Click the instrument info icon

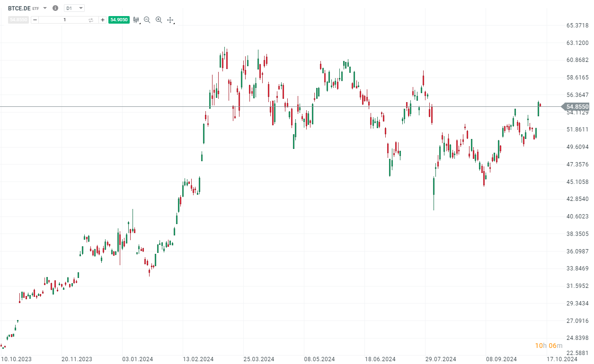click(x=55, y=8)
